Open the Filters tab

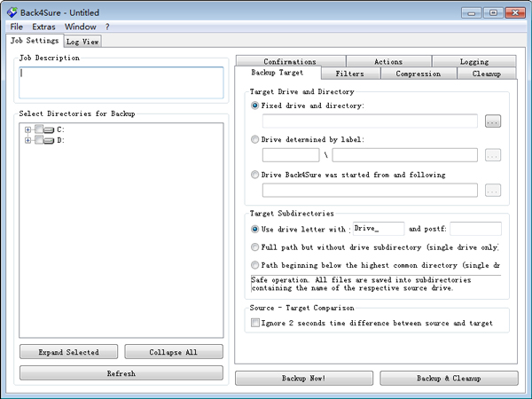tap(350, 74)
